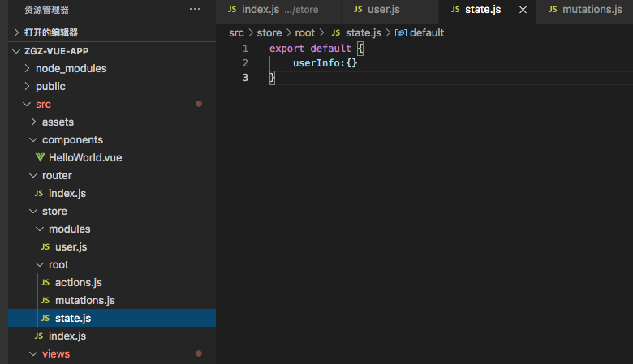Click the default symbol icon in breadcrumb
The width and height of the screenshot is (633, 364).
(x=400, y=32)
